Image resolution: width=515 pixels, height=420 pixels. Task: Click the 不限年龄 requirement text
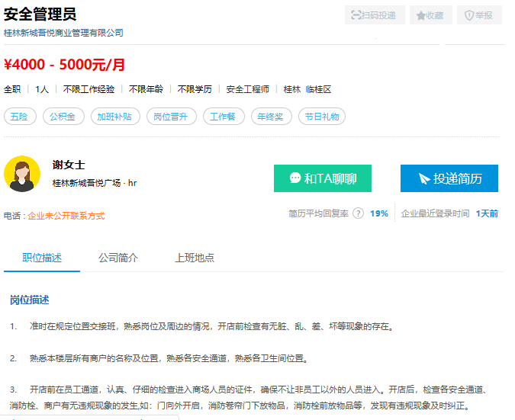coord(146,89)
